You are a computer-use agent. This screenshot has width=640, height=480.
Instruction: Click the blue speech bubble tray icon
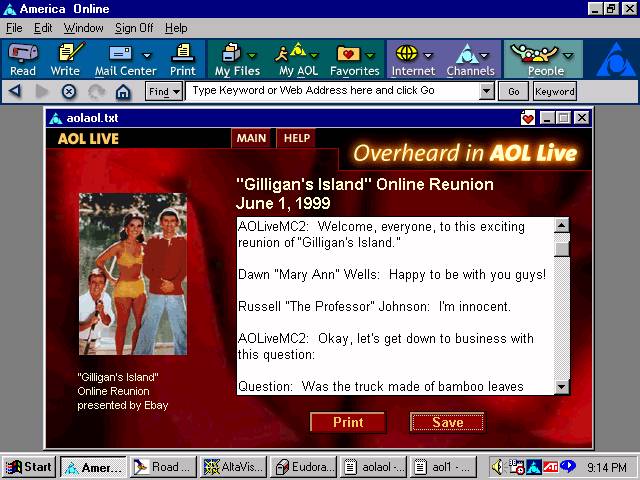[x=568, y=466]
